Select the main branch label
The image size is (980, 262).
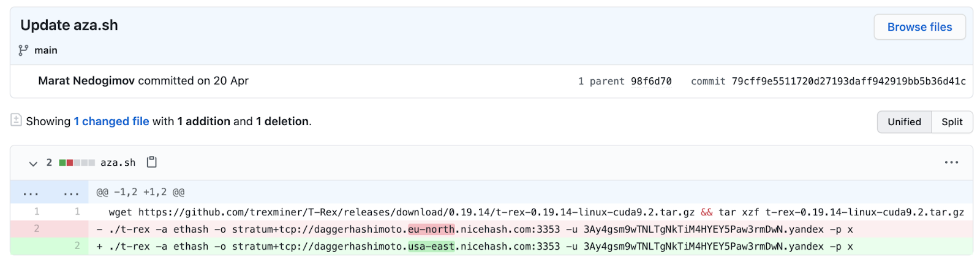pos(46,50)
